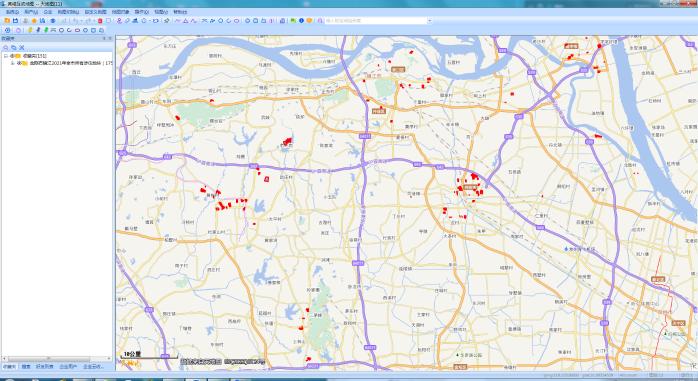The image size is (698, 381).
Task: Click inside the location search input field
Action: pos(375,20)
